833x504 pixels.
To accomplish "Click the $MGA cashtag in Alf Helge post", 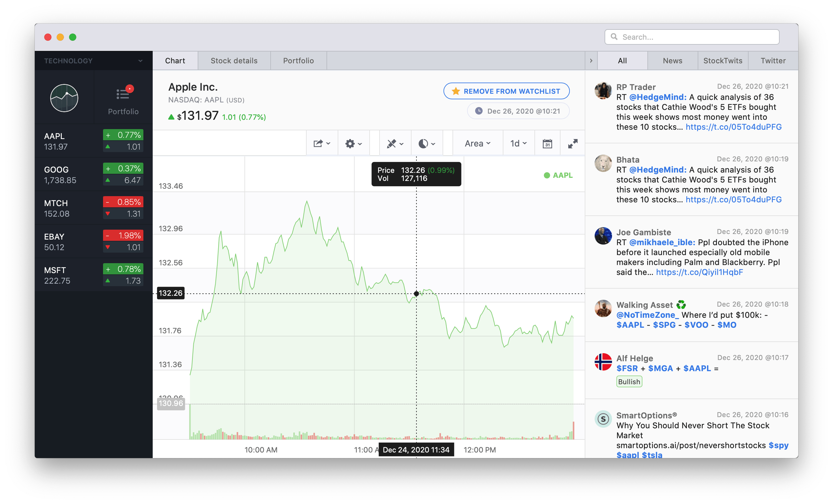I will coord(660,368).
